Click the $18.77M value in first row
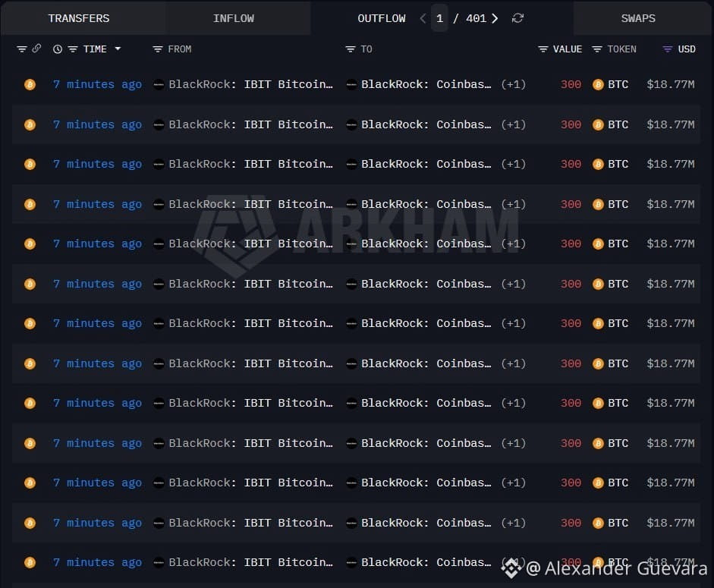 coord(671,84)
